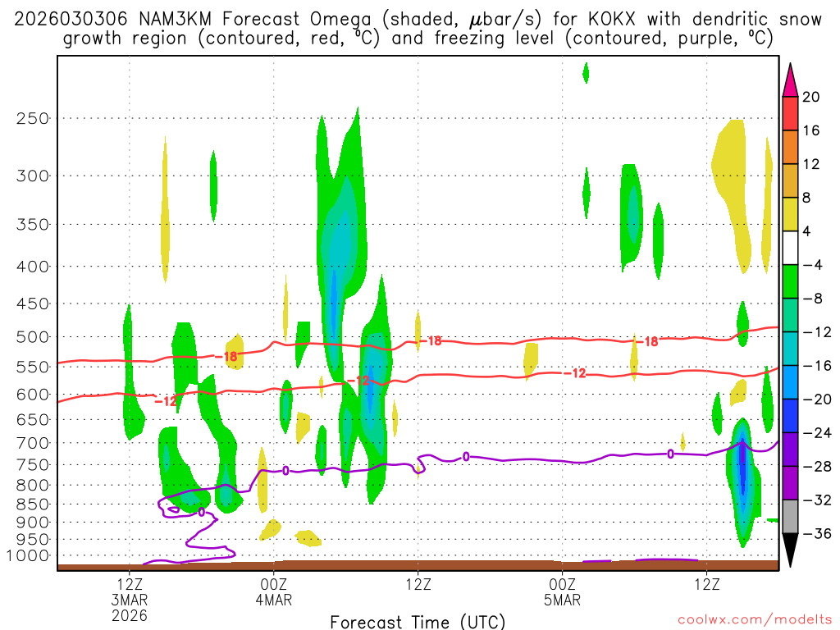This screenshot has height=630, width=840.
Task: Click the 450 pressure level label
Action: 33,304
